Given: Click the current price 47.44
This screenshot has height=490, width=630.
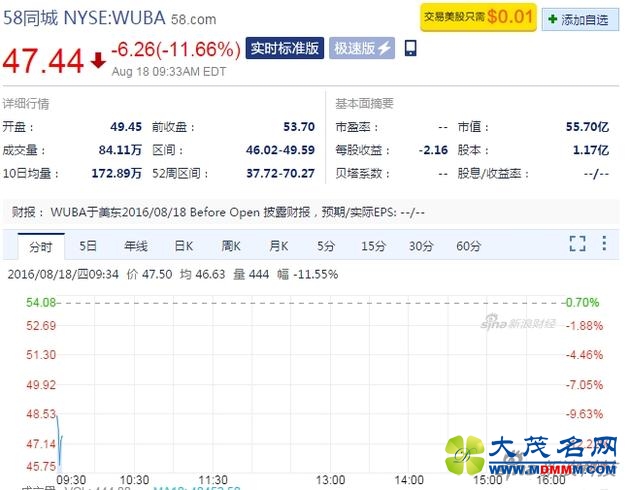Looking at the screenshot, I should tap(43, 61).
